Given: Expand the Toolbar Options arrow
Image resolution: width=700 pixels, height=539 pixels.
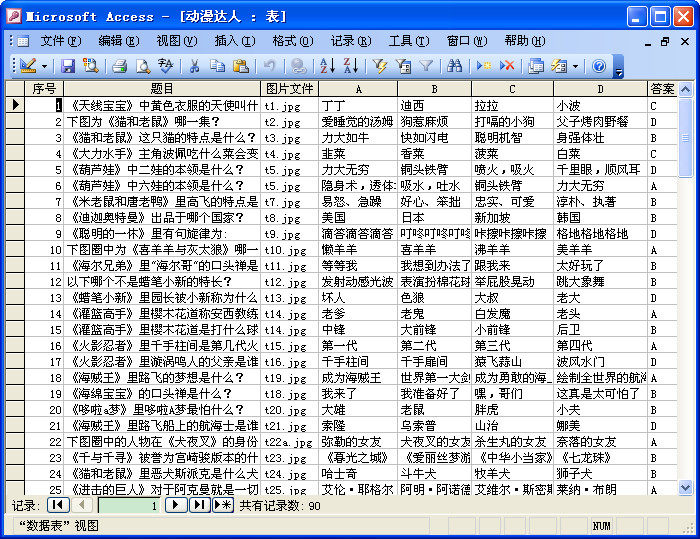Looking at the screenshot, I should [618, 67].
